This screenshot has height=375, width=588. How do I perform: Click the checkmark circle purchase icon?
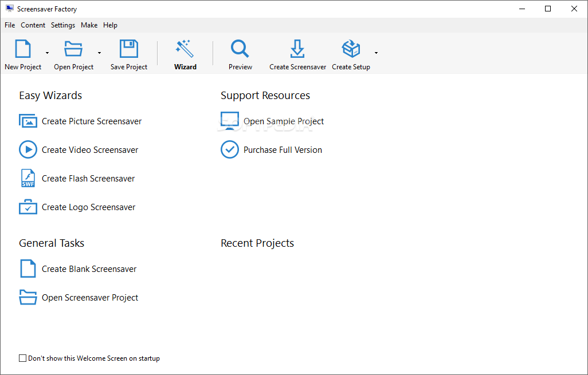[229, 149]
